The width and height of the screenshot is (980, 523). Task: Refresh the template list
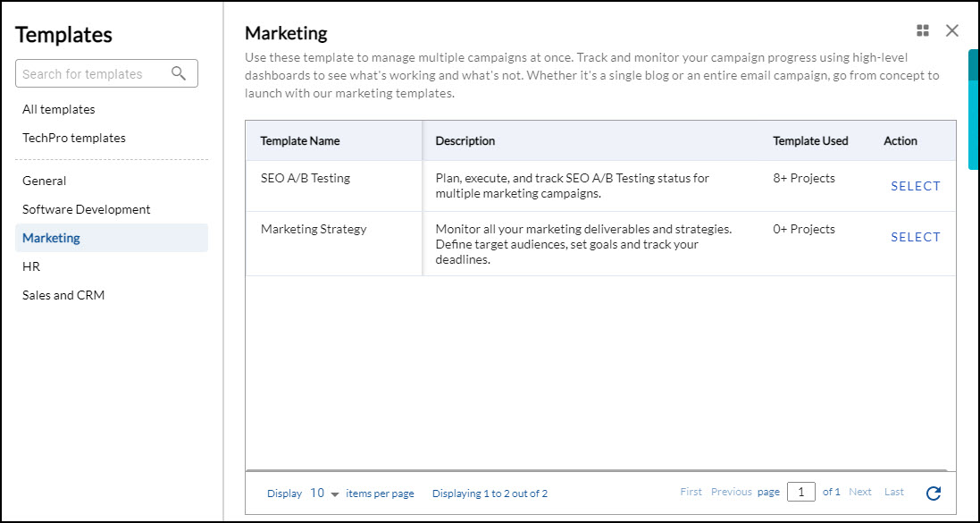pos(933,493)
